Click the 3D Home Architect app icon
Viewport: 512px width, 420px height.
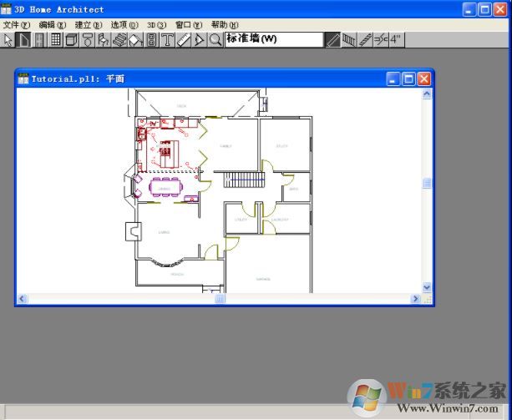6,9
